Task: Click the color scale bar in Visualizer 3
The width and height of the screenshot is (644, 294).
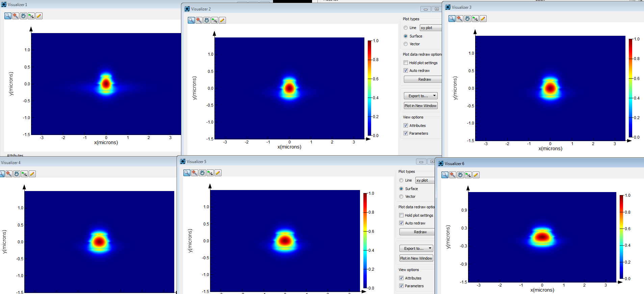Action: [x=630, y=88]
